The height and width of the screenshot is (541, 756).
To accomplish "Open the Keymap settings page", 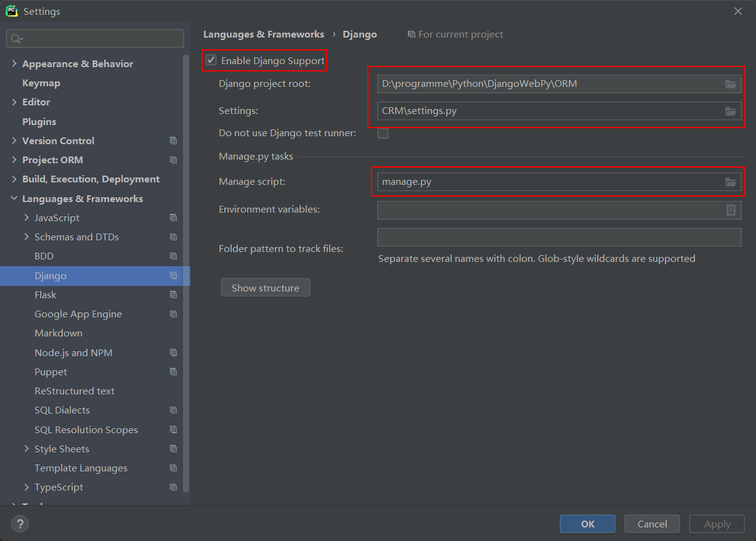I will click(41, 83).
